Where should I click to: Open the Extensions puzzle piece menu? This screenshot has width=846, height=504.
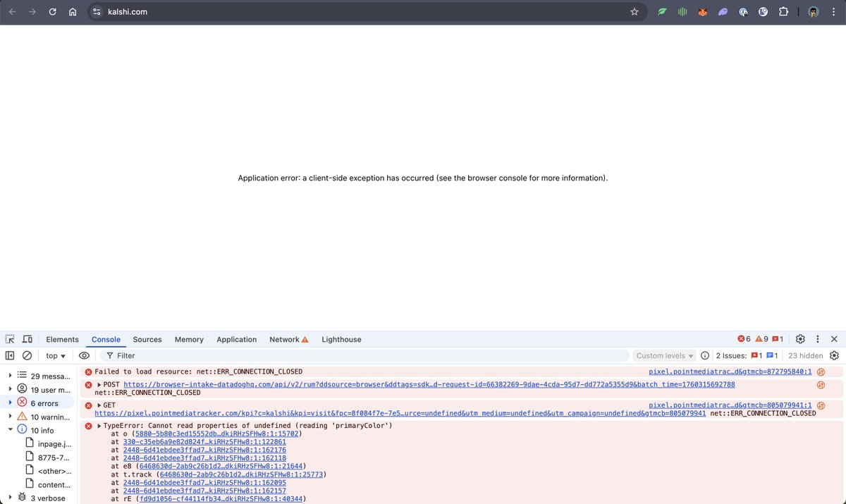tap(783, 12)
